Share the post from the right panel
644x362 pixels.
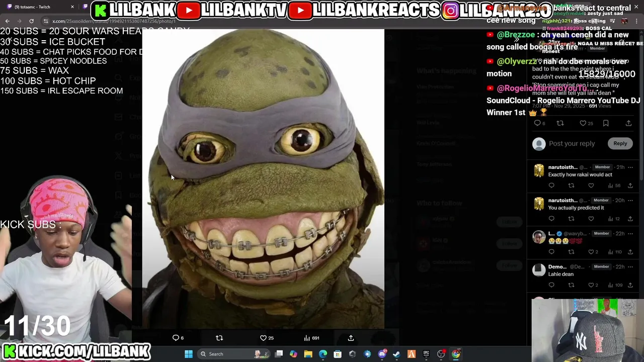point(628,123)
